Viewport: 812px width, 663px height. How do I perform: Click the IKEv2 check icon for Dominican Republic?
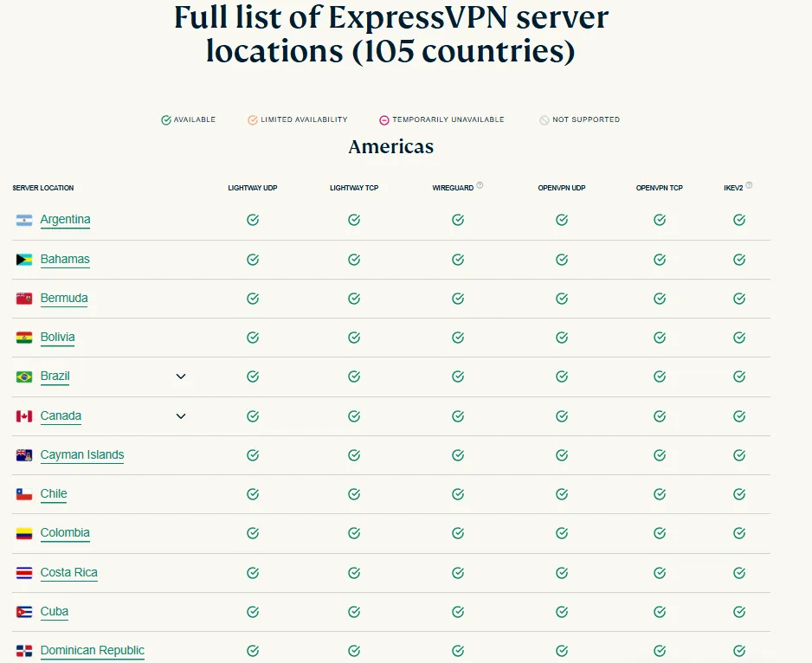click(x=738, y=650)
